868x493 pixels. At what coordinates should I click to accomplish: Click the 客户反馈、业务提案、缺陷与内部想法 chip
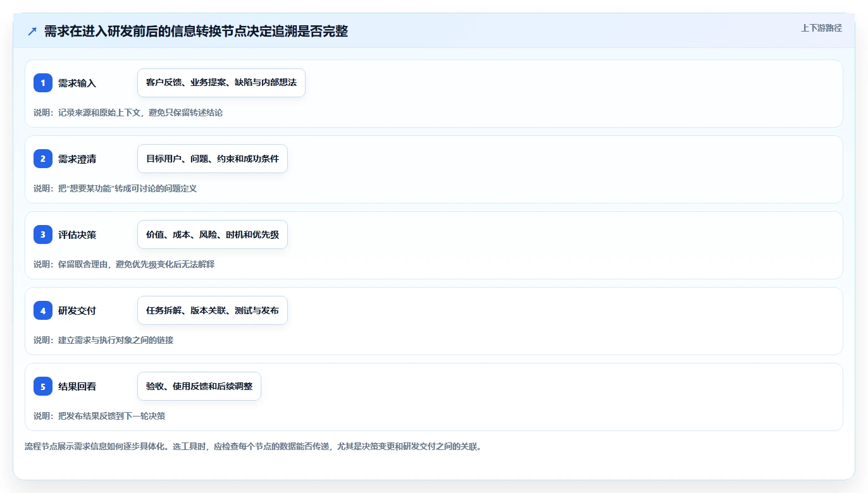coord(221,83)
